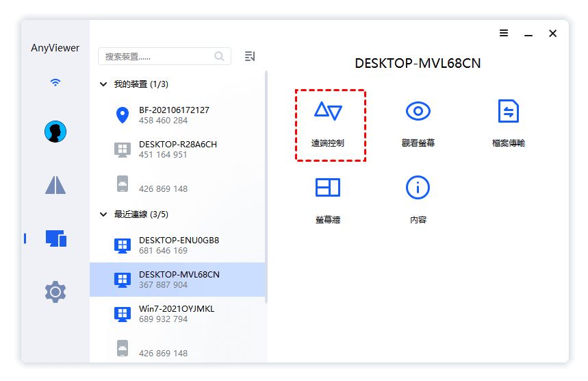The image size is (588, 381).
Task: Open the 觀看螢幕 view screen option
Action: (x=418, y=112)
